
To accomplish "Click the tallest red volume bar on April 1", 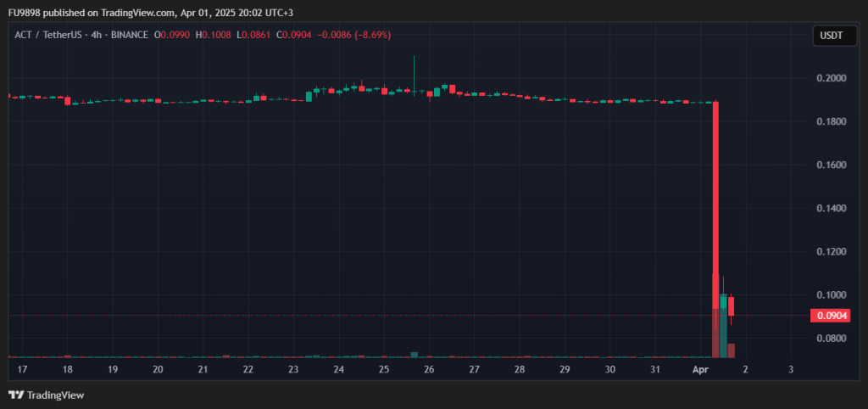I will coord(715,316).
